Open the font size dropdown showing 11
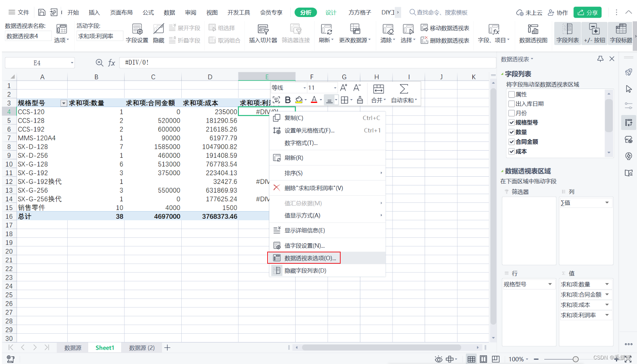The width and height of the screenshot is (637, 364). 335,88
